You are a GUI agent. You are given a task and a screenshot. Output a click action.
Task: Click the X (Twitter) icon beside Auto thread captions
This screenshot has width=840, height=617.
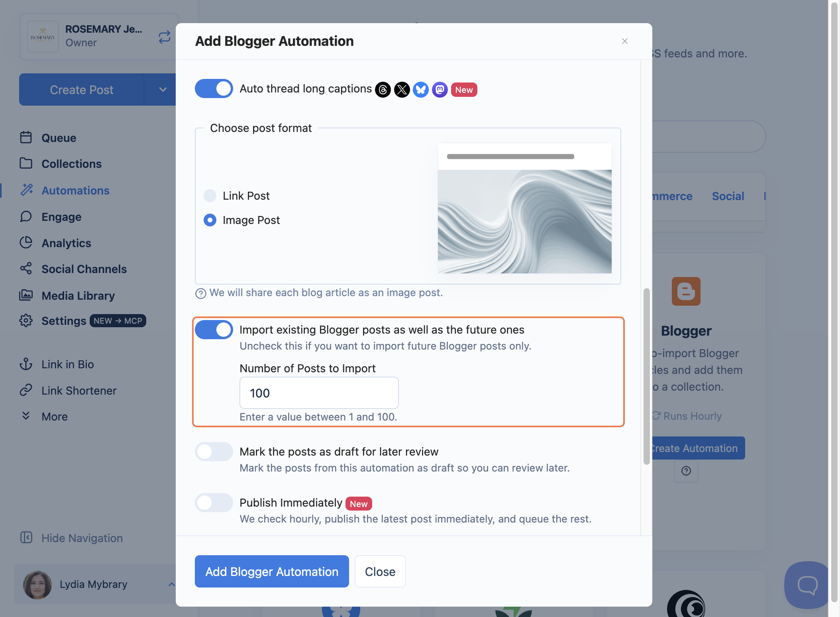pos(402,90)
